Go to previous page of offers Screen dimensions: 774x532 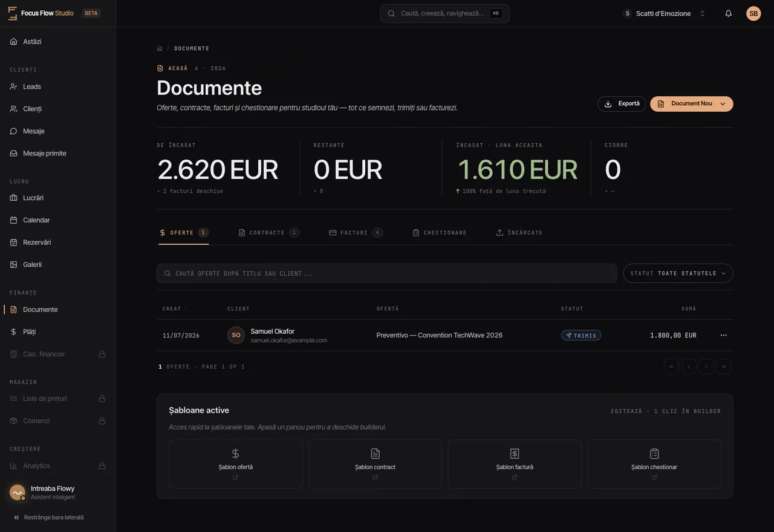pos(689,366)
